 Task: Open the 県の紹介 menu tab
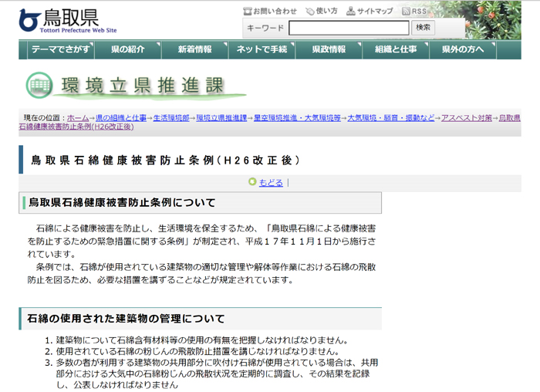[128, 49]
